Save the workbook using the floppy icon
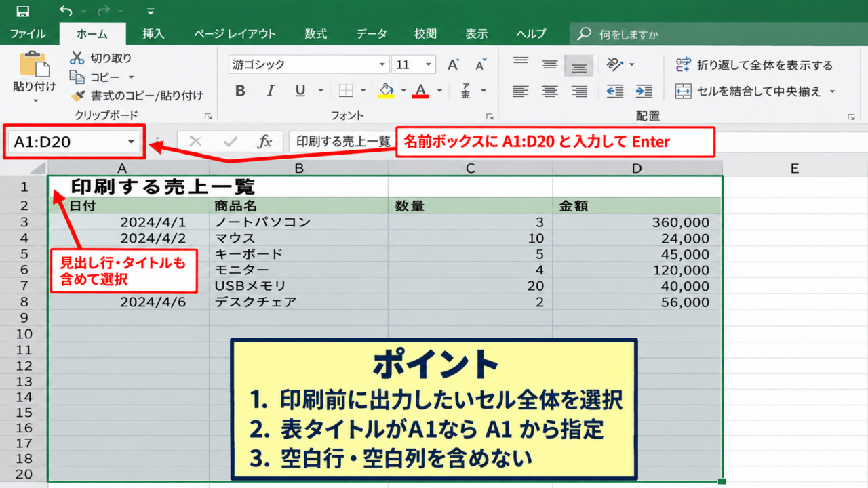Viewport: 868px width, 488px height. click(23, 11)
